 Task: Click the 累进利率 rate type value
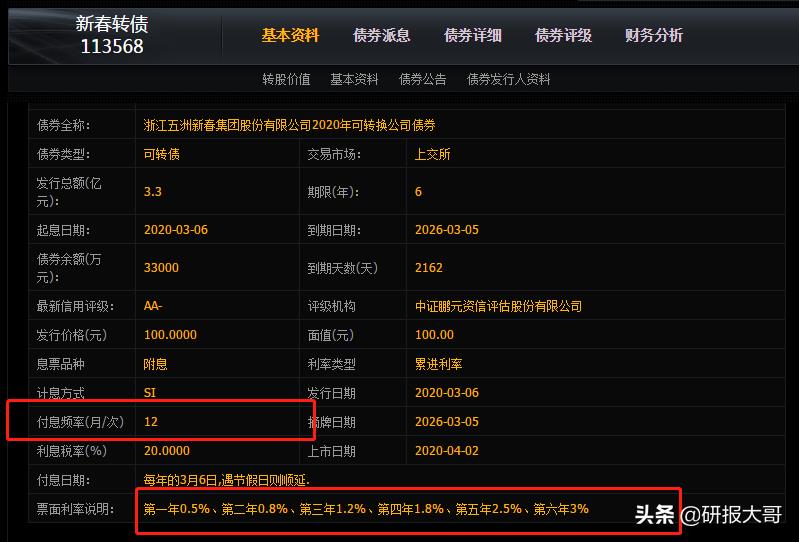coord(438,365)
